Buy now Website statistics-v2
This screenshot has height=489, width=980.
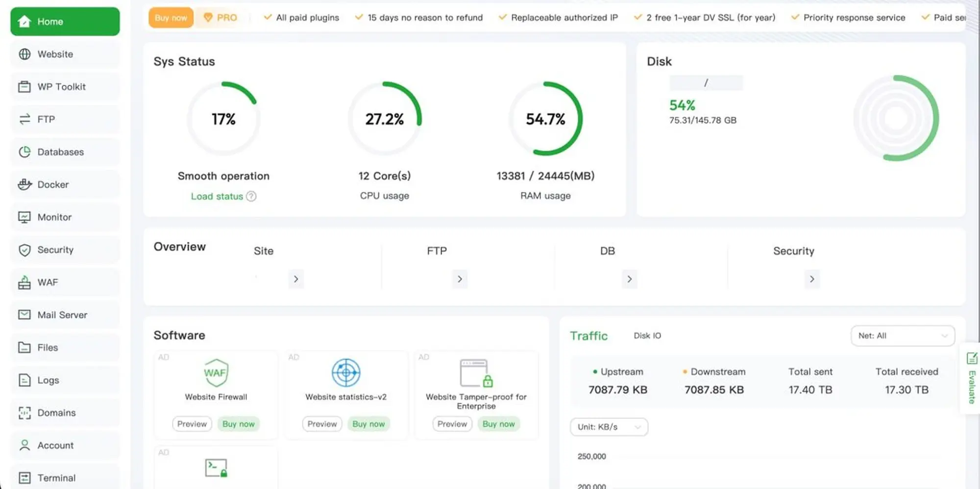tap(368, 424)
